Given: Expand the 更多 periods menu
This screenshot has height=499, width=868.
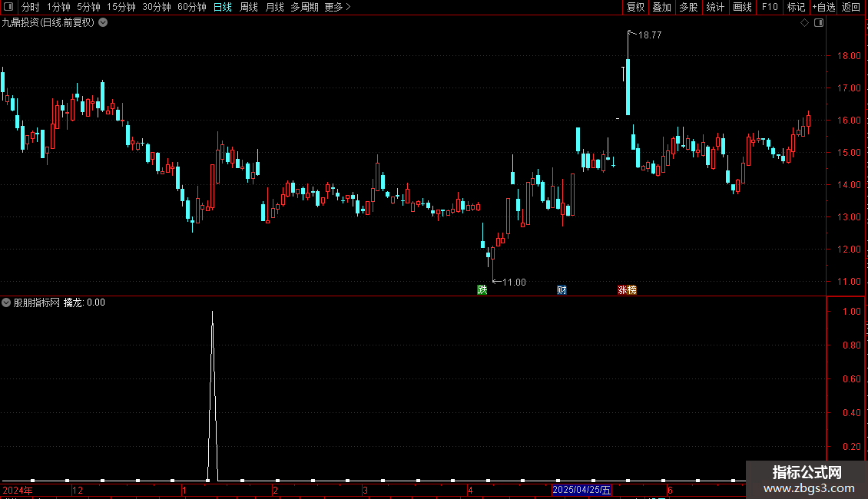Looking at the screenshot, I should (337, 7).
